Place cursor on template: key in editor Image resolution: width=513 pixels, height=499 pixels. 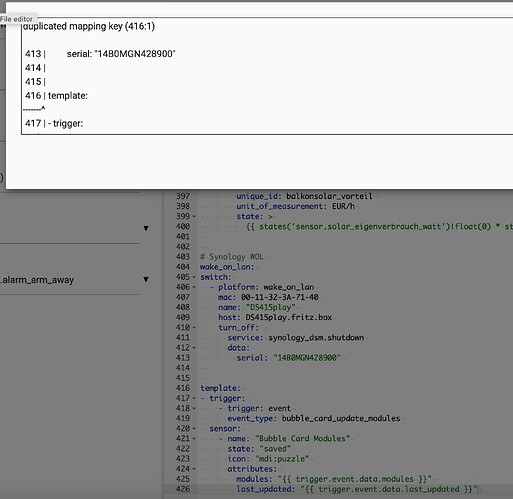coord(220,388)
